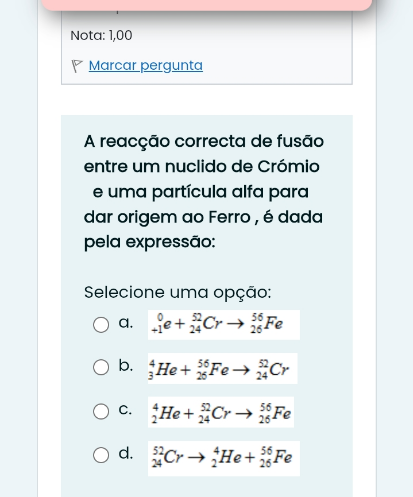Click the 'Selecione uma opção:' prompt text
Image resolution: width=413 pixels, height=497 pixels.
(x=178, y=292)
